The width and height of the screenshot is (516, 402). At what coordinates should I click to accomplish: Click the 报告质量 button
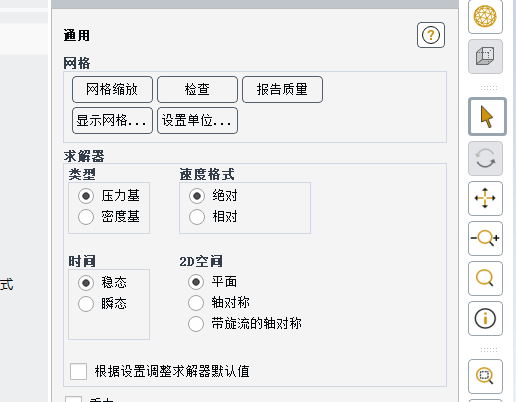[282, 89]
